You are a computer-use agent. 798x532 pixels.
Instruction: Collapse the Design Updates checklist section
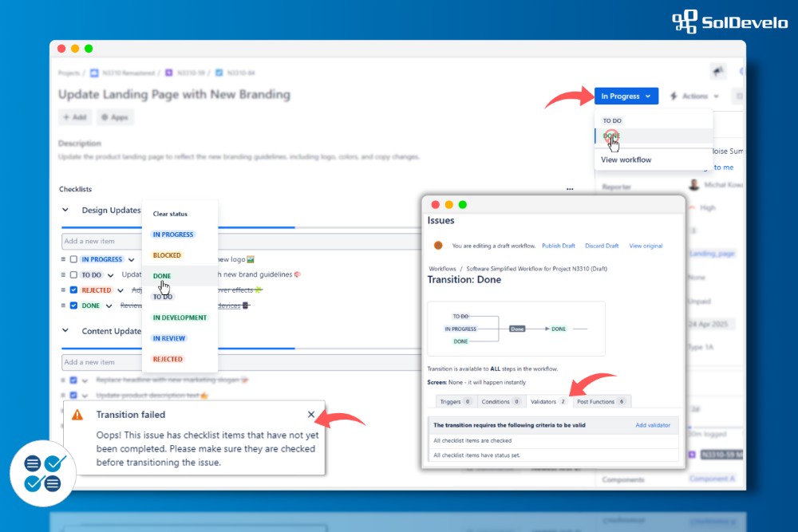click(65, 211)
